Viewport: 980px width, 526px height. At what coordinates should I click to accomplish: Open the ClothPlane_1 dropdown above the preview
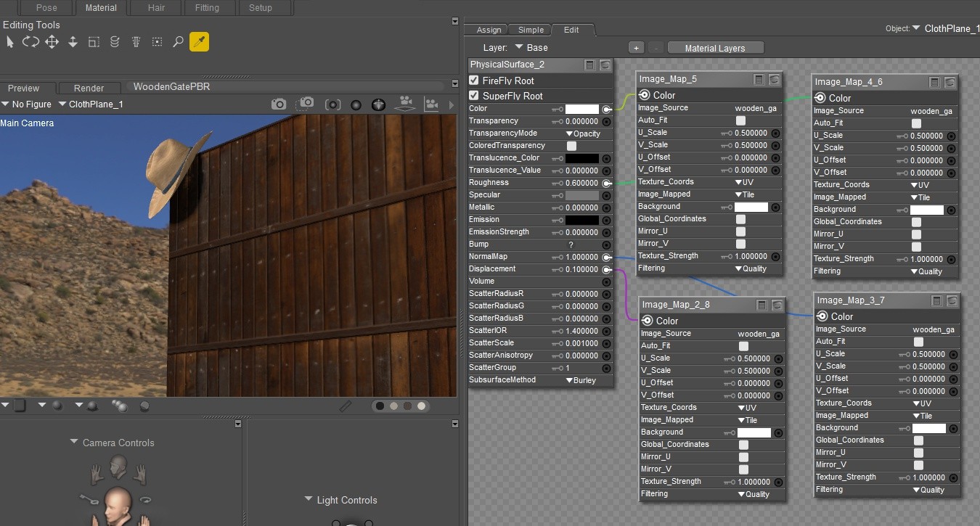point(91,104)
